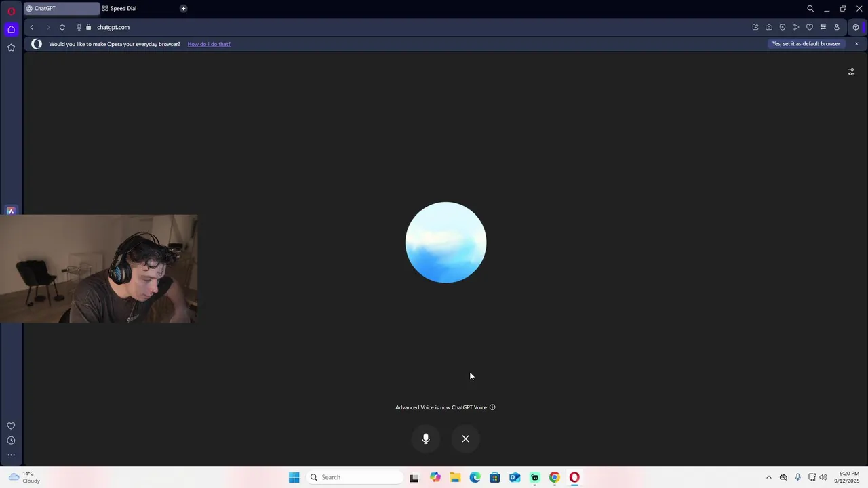Open the tab search magnifier

(x=810, y=9)
